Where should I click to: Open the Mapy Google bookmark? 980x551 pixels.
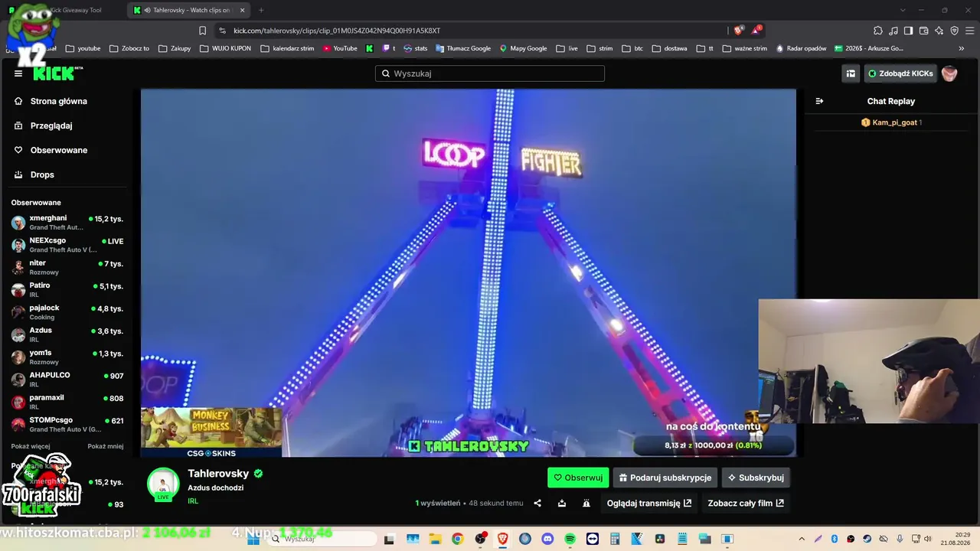tap(524, 48)
